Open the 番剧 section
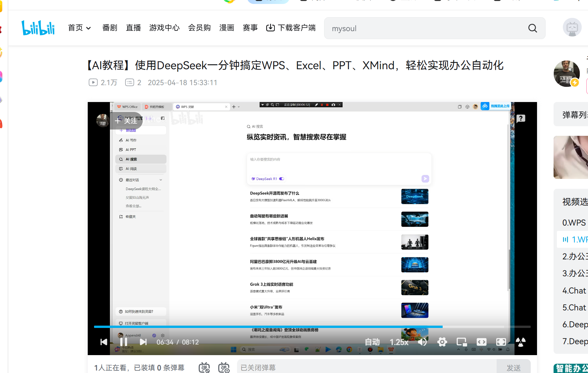Screen dimensions: 588x373 [110, 28]
